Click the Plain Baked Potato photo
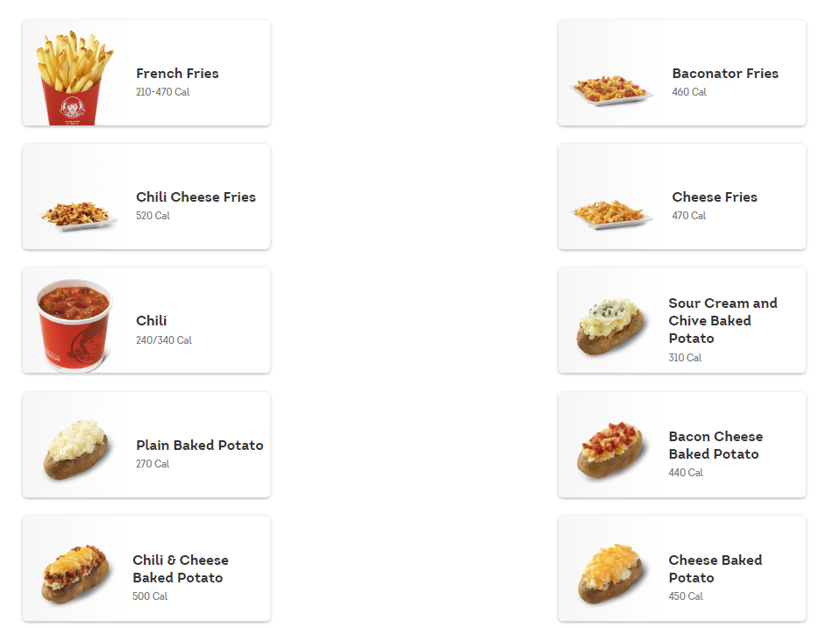 [75, 450]
